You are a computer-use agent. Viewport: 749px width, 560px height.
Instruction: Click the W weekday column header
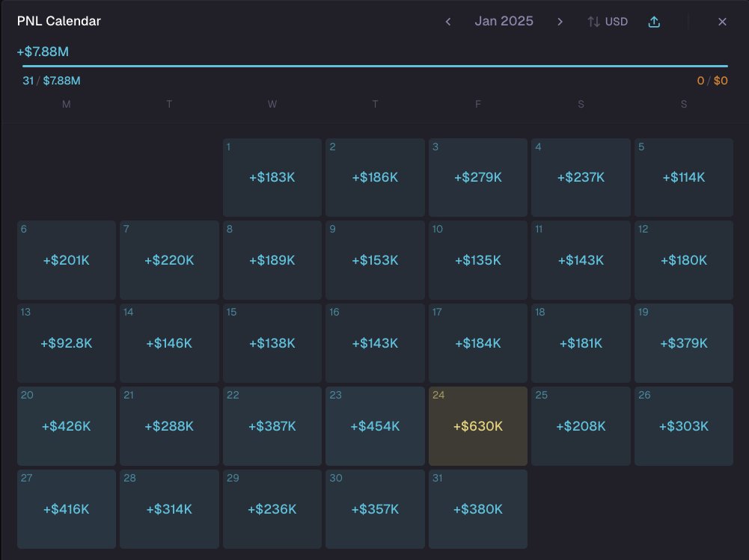[272, 104]
